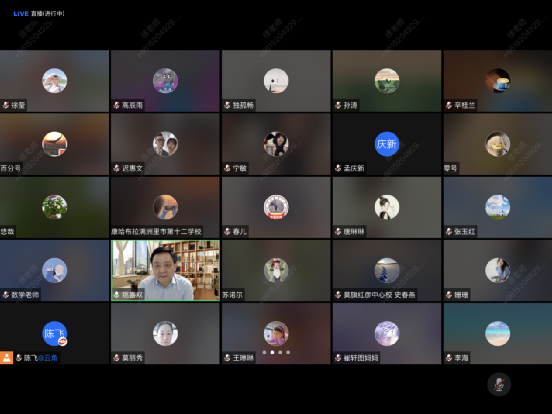Screen dimensions: 552x414
Task: Click the sky landscape avatar of 张玉红
Action: tap(497, 207)
